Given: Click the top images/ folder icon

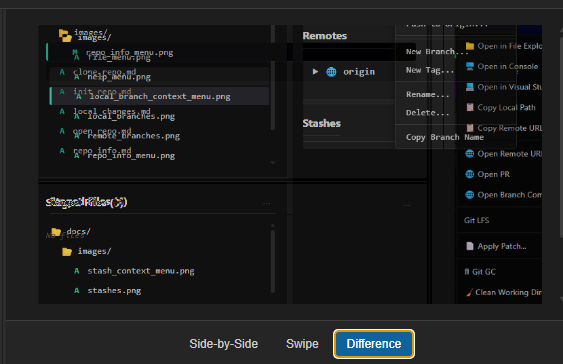Looking at the screenshot, I should (65, 35).
